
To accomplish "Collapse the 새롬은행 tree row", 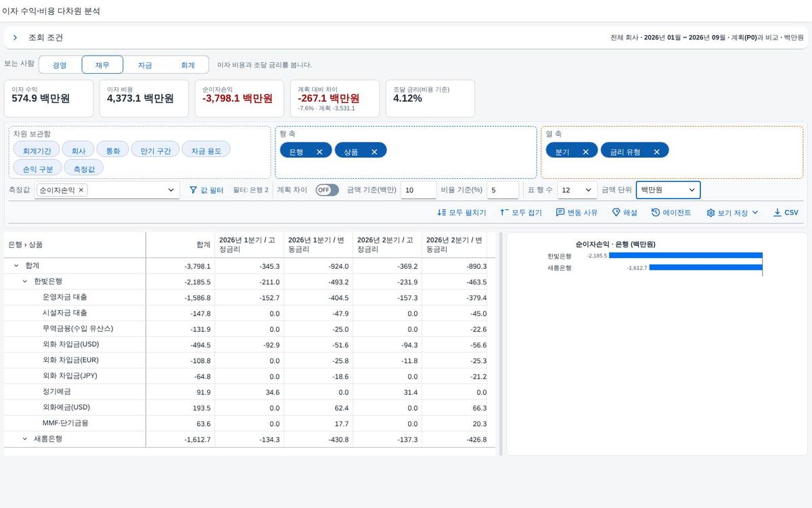I will [25, 439].
